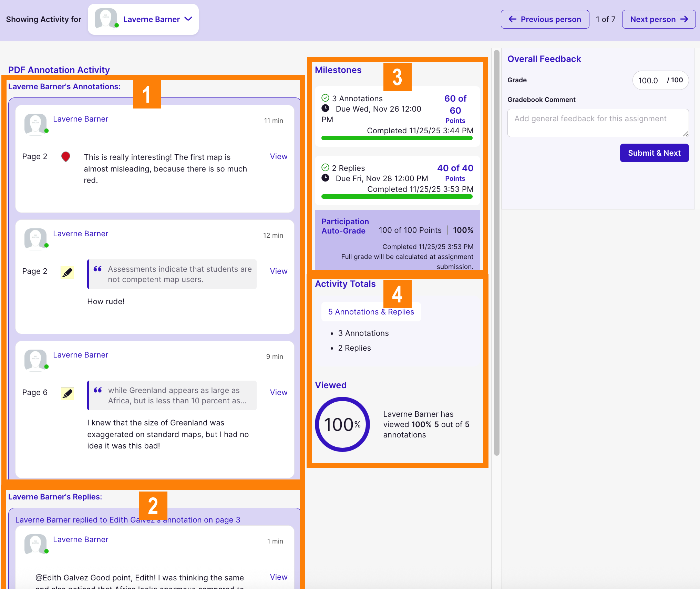700x589 pixels.
Task: Click the Gradebook Comment text area
Action: coord(597,123)
